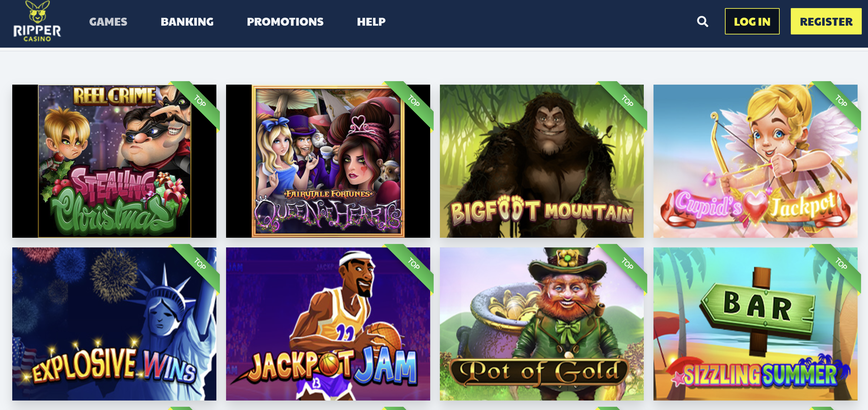
Task: Select the Cupid's Jackpot game thumbnail
Action: [x=755, y=161]
